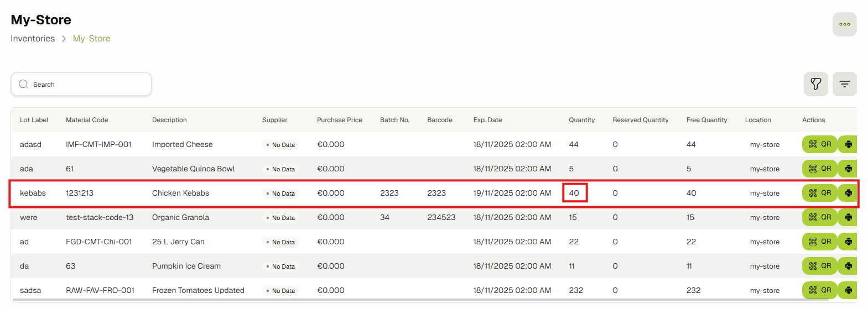Click QR button for Frozen Tomatoes Updated
Image resolution: width=868 pixels, height=309 pixels.
click(819, 290)
